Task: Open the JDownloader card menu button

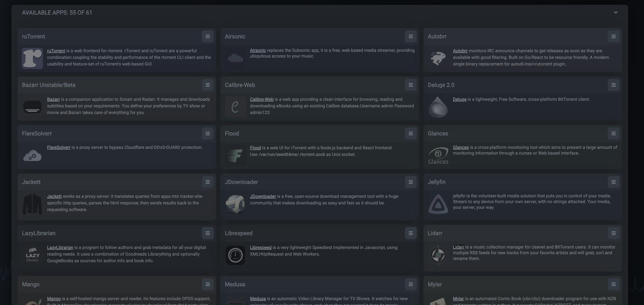Action: point(411,182)
